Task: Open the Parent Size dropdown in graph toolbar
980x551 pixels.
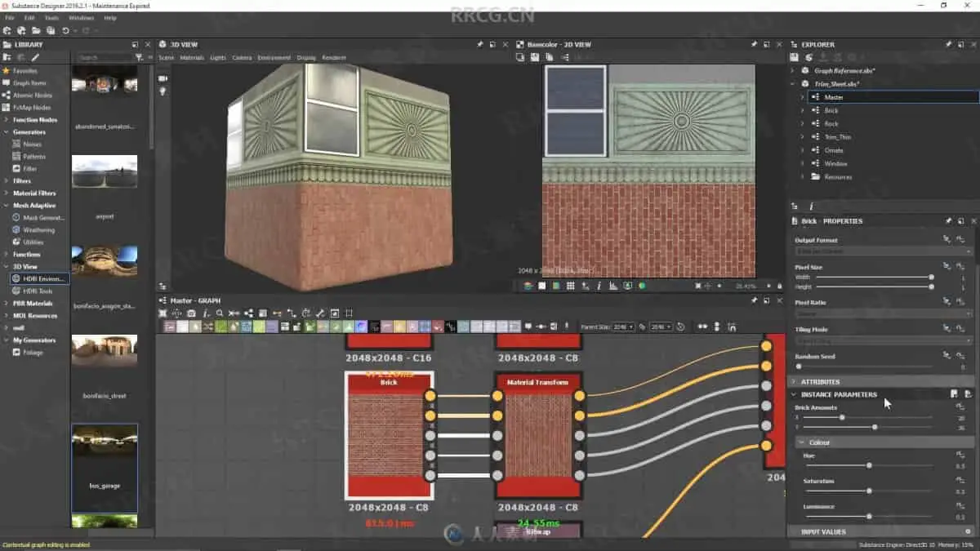Action: 623,327
